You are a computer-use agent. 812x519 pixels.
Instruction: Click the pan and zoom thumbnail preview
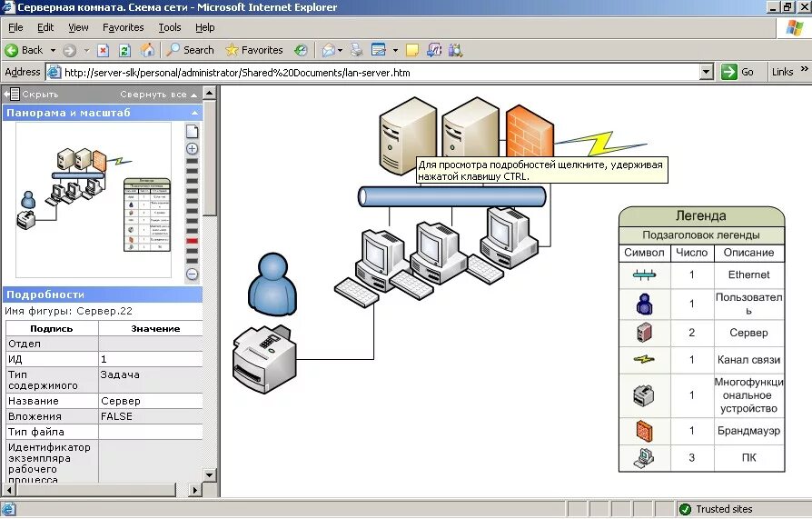click(x=94, y=200)
